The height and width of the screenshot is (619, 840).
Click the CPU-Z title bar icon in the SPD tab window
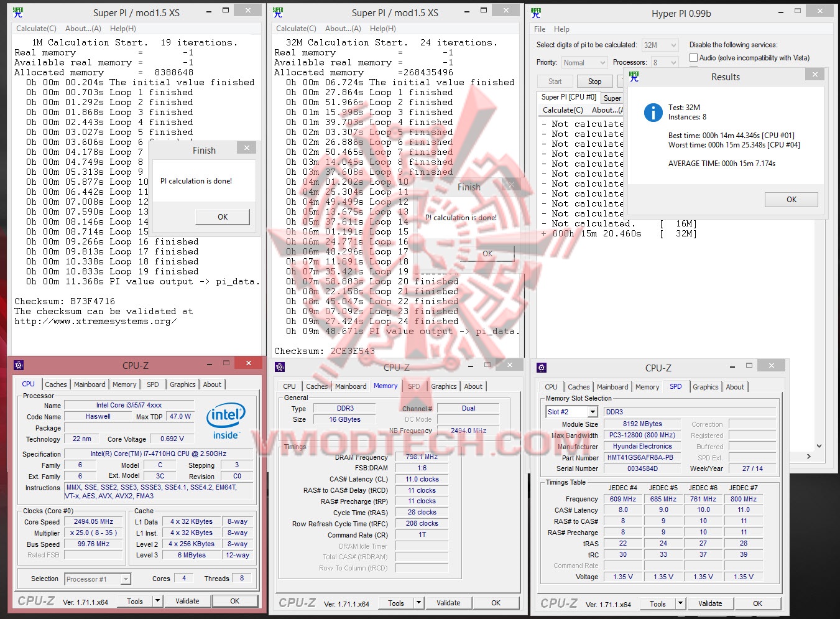pyautogui.click(x=542, y=368)
